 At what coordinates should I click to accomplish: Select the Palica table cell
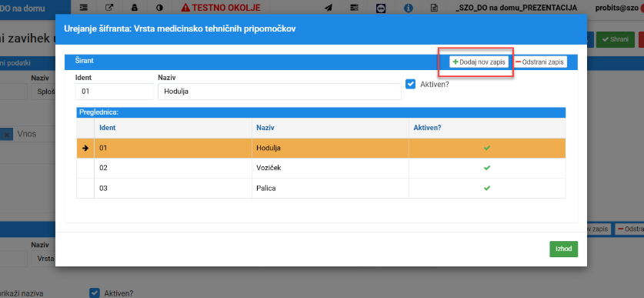point(330,188)
